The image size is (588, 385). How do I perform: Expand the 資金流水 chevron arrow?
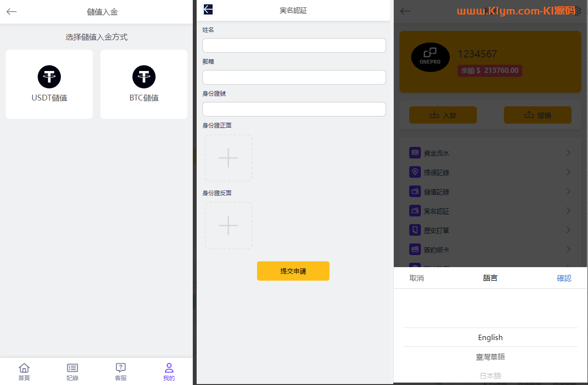point(569,153)
